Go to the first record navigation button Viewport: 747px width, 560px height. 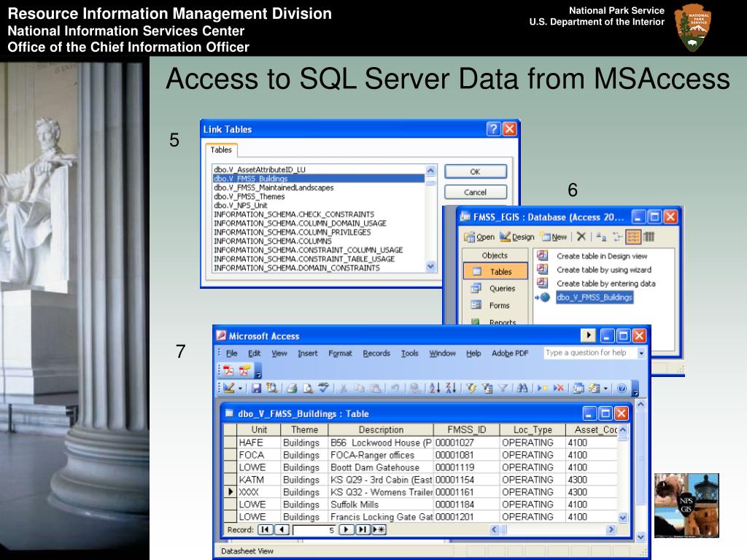pyautogui.click(x=265, y=529)
